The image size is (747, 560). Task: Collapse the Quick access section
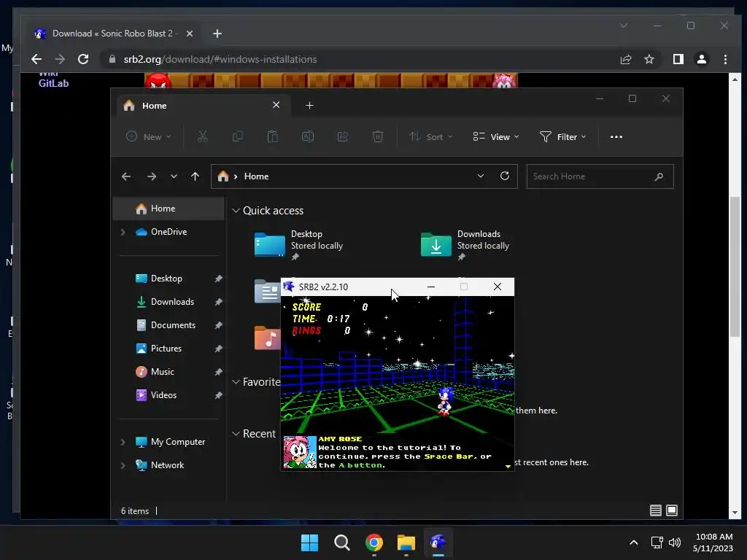point(236,211)
